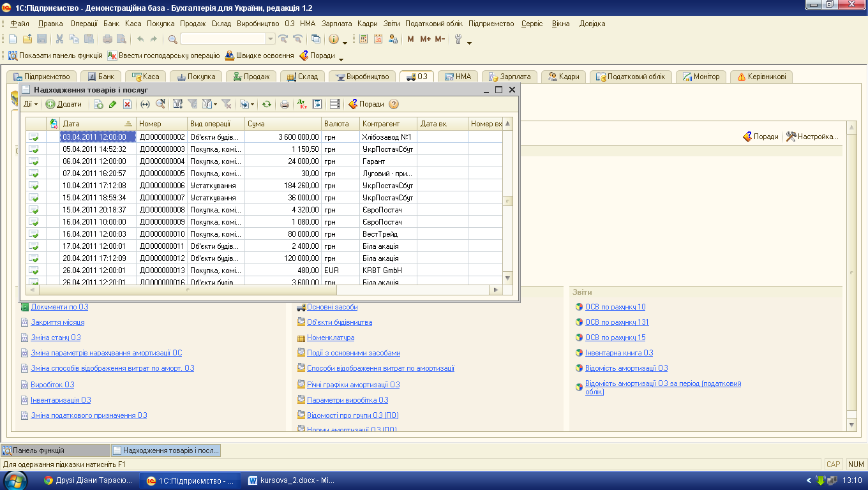Click the M+ memory button

(425, 39)
